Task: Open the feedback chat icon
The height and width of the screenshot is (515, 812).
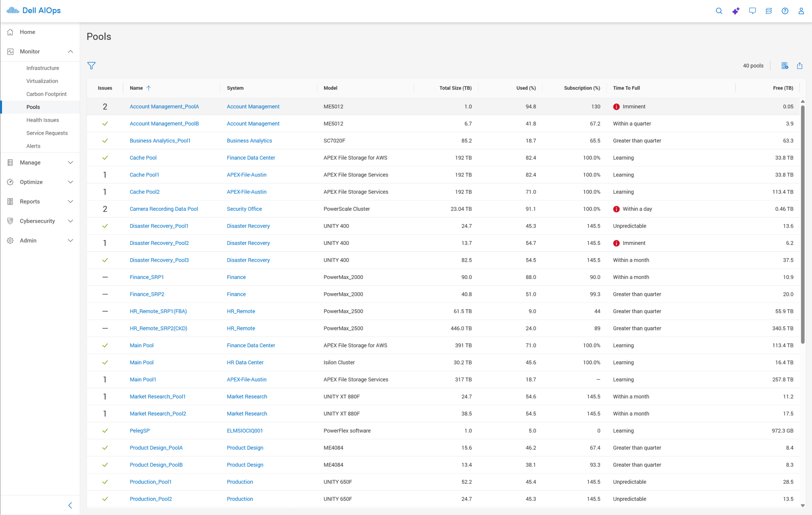Action: coord(752,11)
